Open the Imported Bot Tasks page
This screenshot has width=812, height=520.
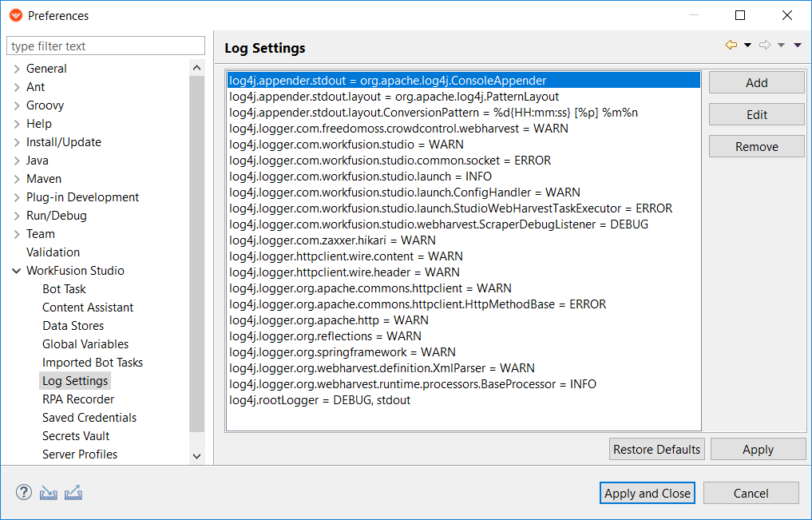point(93,363)
